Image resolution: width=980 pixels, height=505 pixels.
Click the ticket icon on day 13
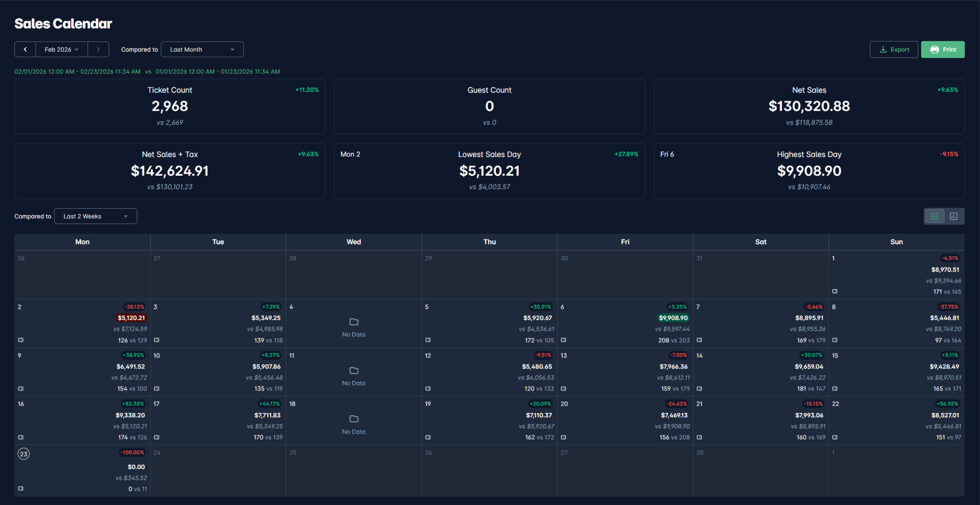pos(563,389)
